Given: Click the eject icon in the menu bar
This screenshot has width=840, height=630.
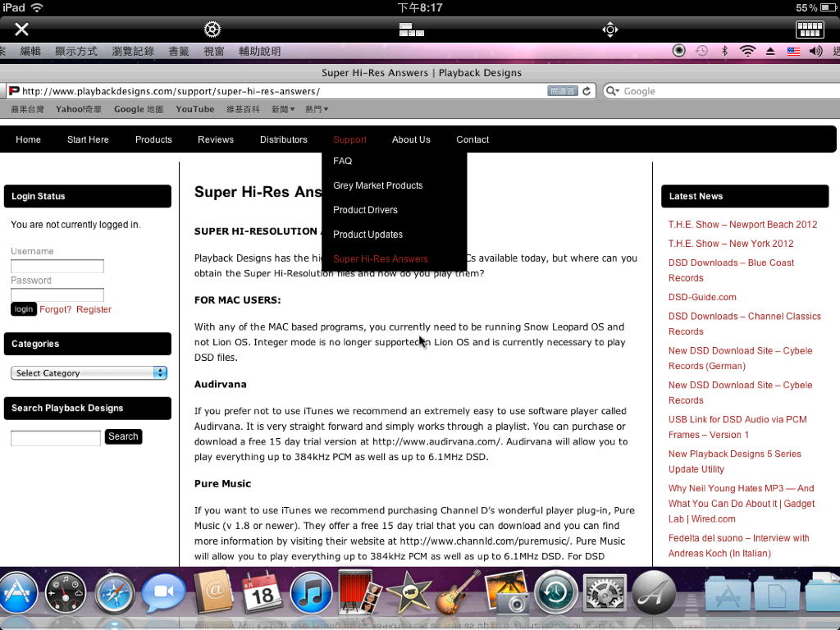Looking at the screenshot, I should pyautogui.click(x=770, y=52).
